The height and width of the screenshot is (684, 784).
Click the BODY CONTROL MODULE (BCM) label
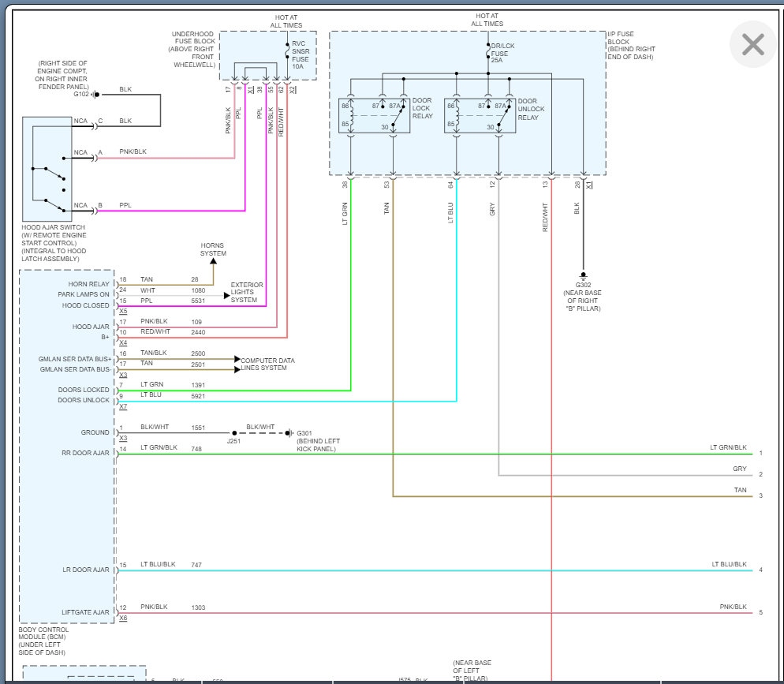point(43,641)
